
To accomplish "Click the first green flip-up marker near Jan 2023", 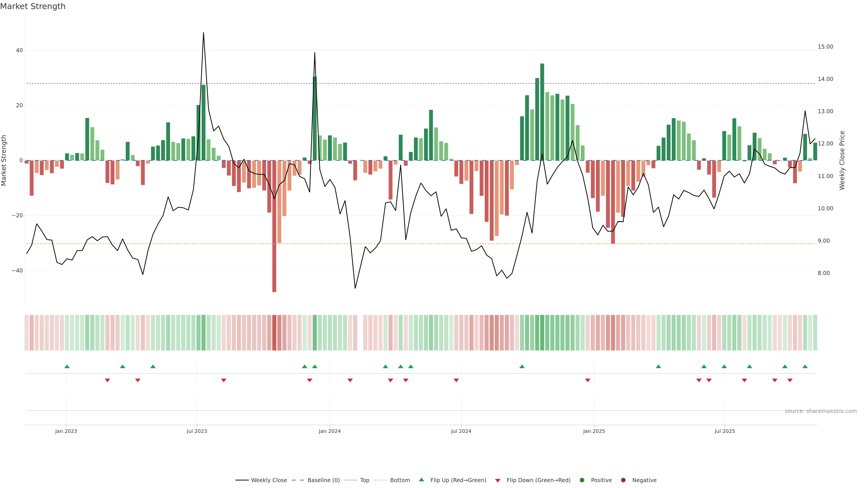I will click(67, 366).
